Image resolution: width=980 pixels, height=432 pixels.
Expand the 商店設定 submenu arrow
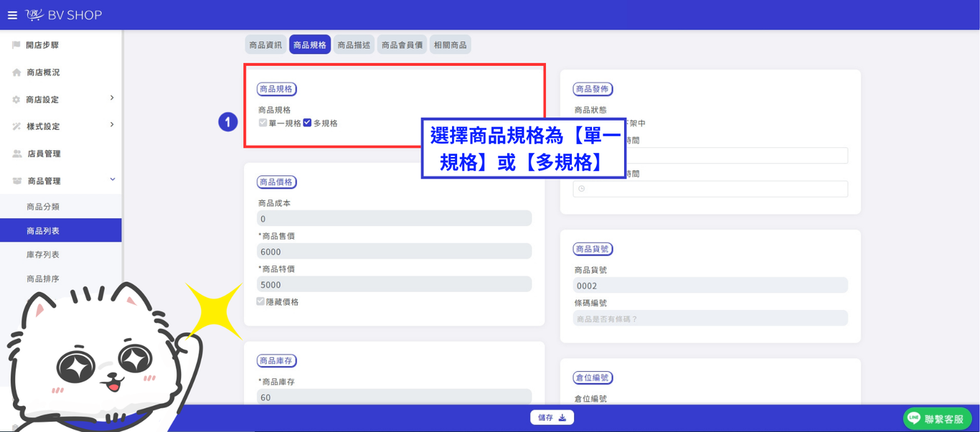[112, 98]
